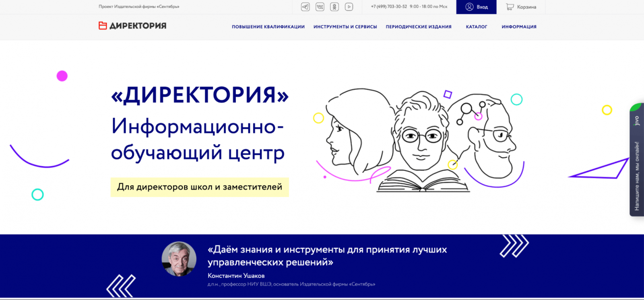Open the Telegram channel icon
644x300 pixels.
tap(305, 7)
